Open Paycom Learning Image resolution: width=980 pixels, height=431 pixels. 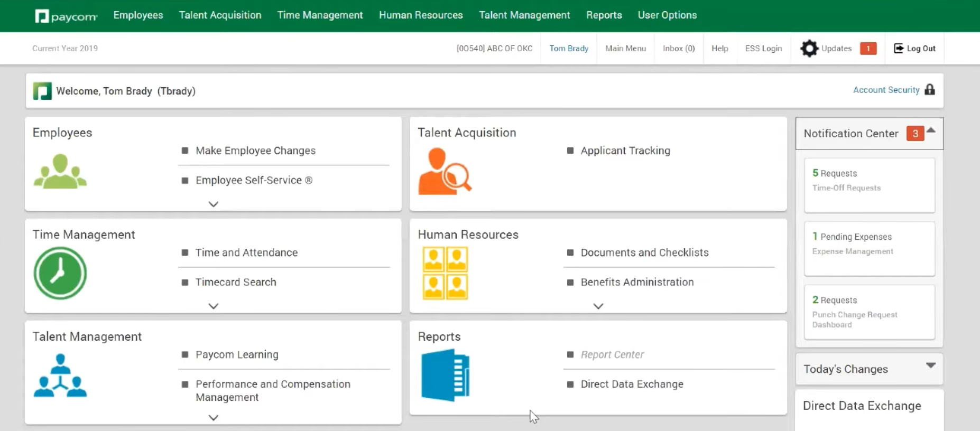[x=237, y=354]
